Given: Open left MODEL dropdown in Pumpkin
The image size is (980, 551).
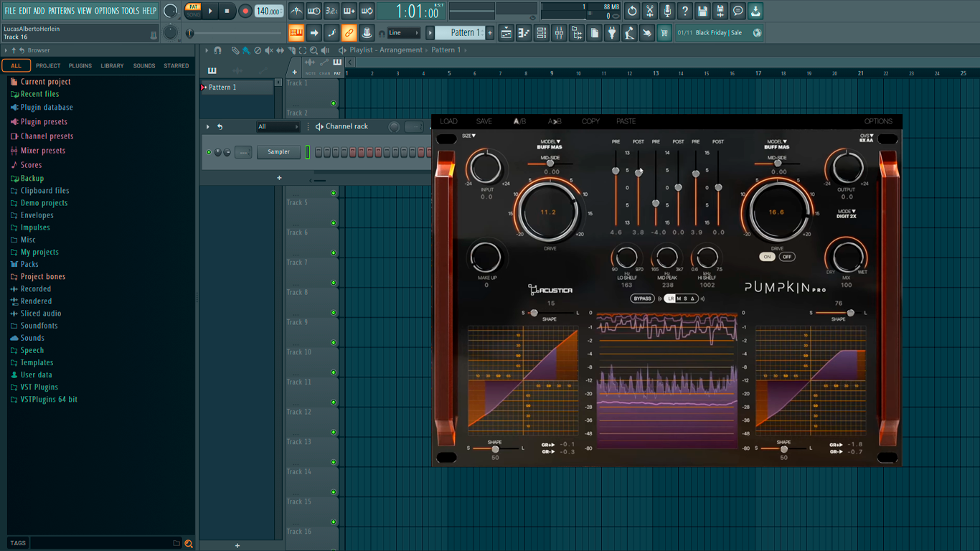Looking at the screenshot, I should [x=550, y=142].
